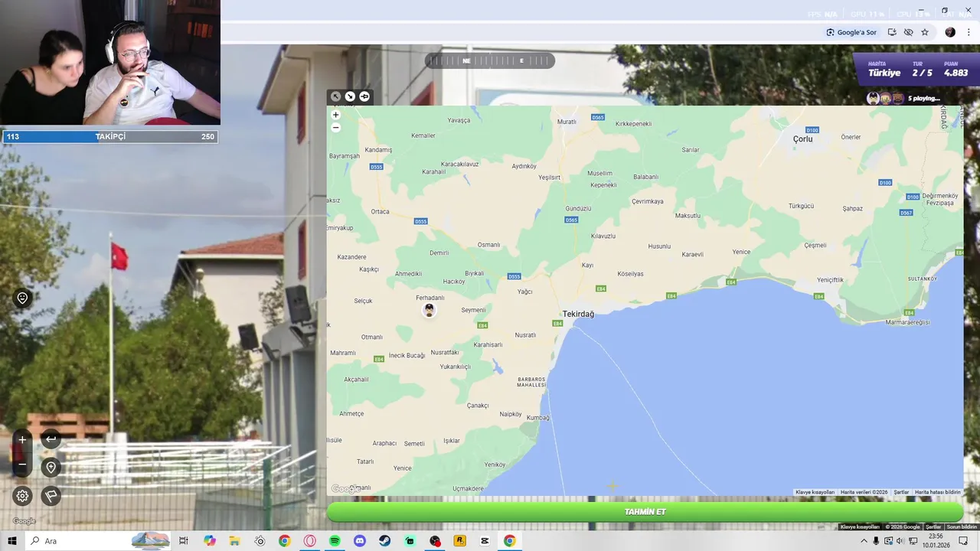The image size is (980, 551).
Task: Undo last move with return arrow
Action: click(x=51, y=439)
